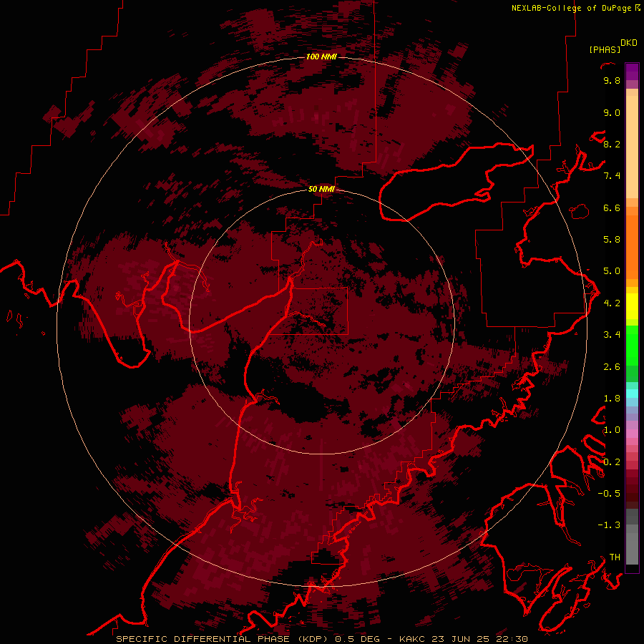Click the 100 NMI range ring label
The width and height of the screenshot is (644, 644).
321,57
